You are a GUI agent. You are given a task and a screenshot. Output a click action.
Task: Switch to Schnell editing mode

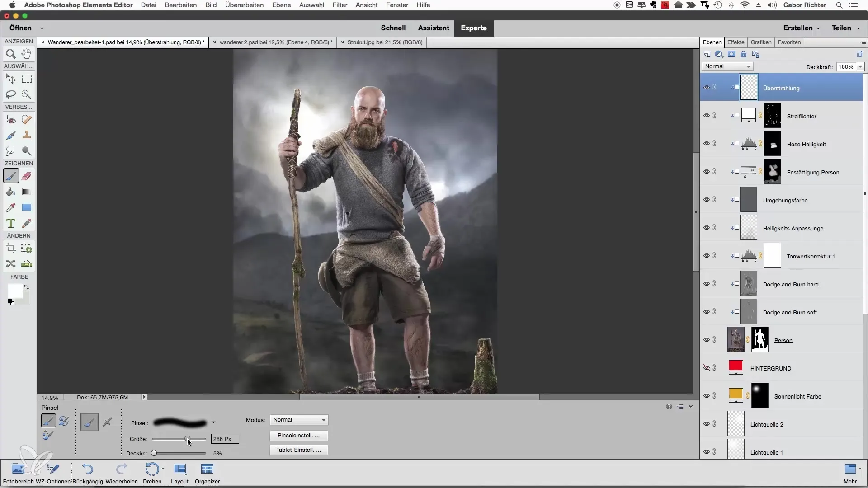(393, 28)
